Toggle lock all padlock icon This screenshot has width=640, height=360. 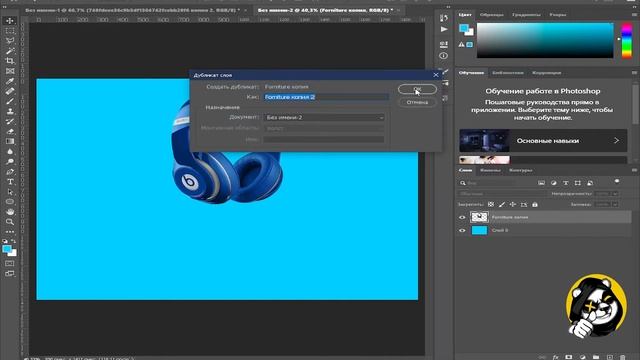[535, 204]
